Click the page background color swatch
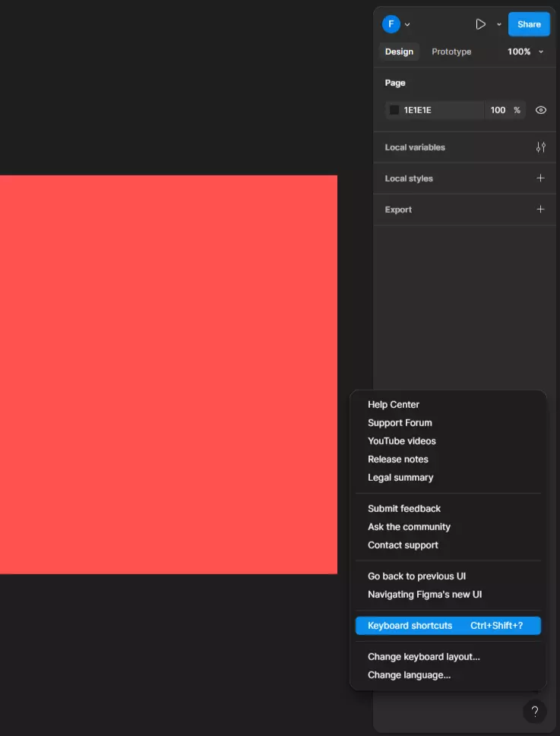The image size is (560, 736). [394, 110]
